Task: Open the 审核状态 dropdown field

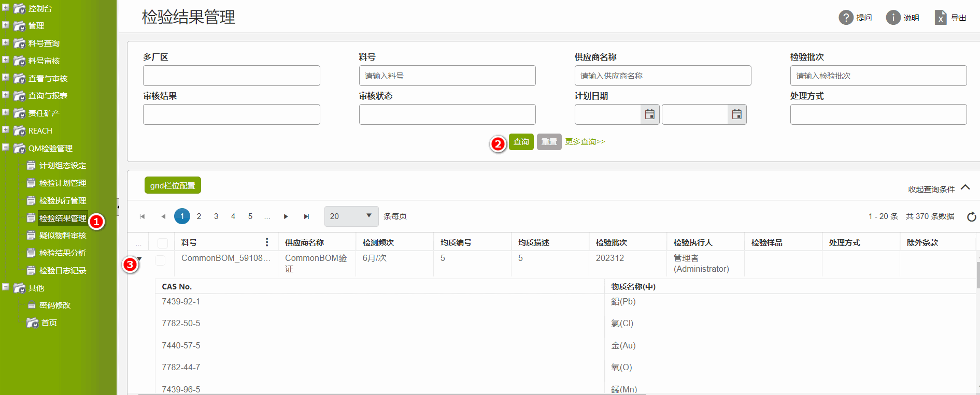Action: tap(447, 114)
